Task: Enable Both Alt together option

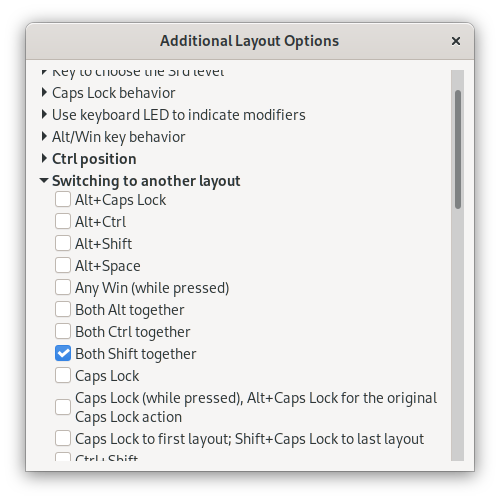Action: (63, 309)
